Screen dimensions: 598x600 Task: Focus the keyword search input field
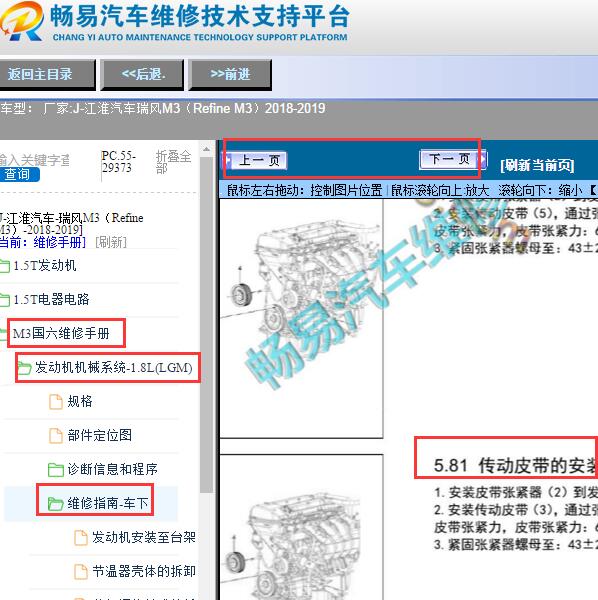(34, 160)
